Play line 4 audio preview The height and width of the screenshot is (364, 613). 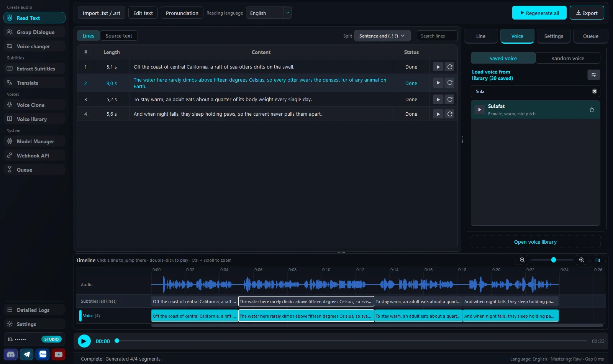438,114
